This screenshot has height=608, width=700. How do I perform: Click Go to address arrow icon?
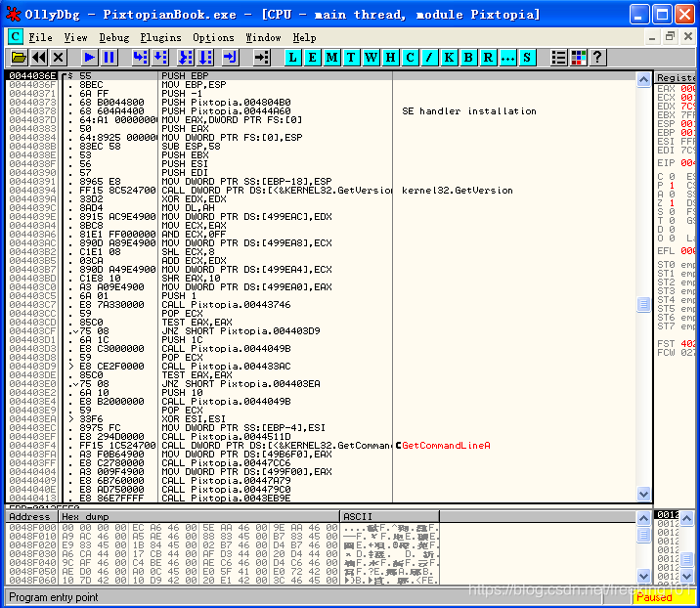pos(262,57)
